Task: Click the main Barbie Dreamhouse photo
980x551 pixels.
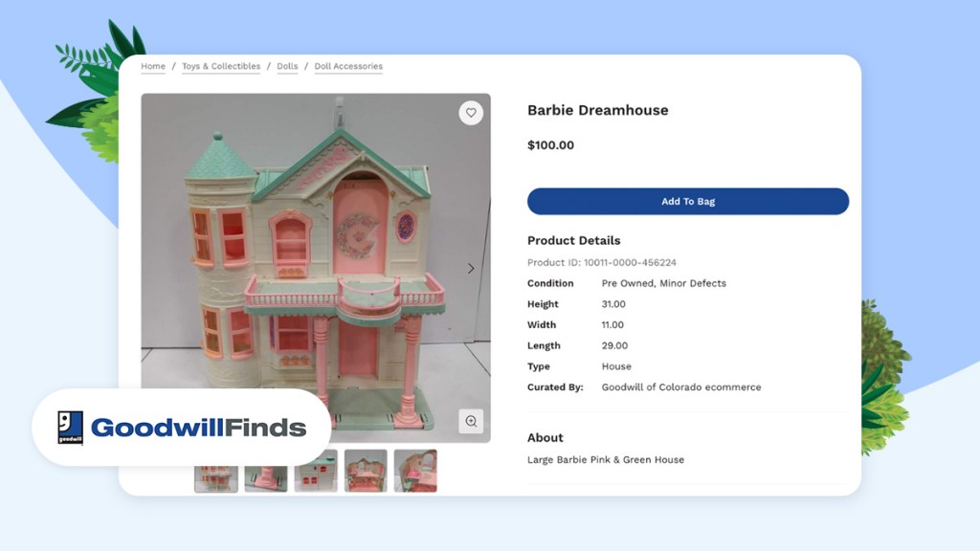Action: tap(316, 250)
